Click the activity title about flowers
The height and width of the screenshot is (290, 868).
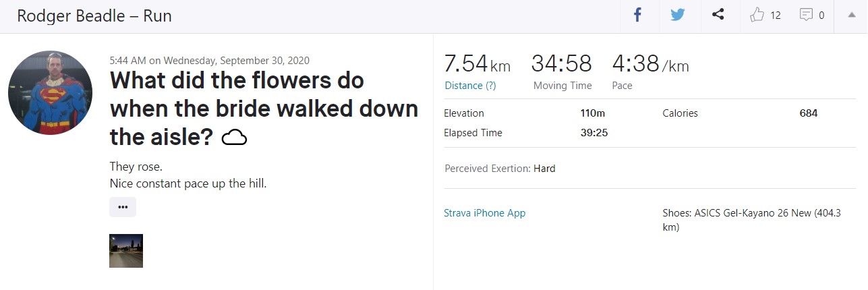[x=263, y=109]
